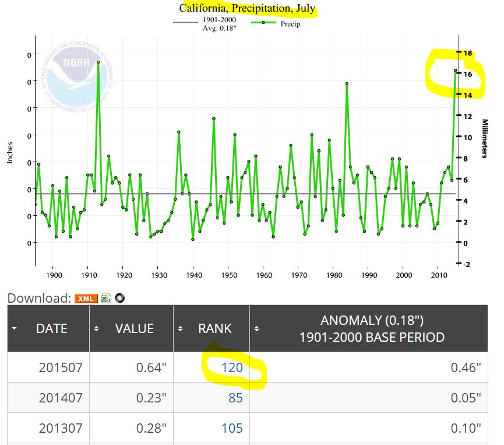Sort table by VALUE column arrow
Viewport: 504px width, 445px height.
(97, 329)
